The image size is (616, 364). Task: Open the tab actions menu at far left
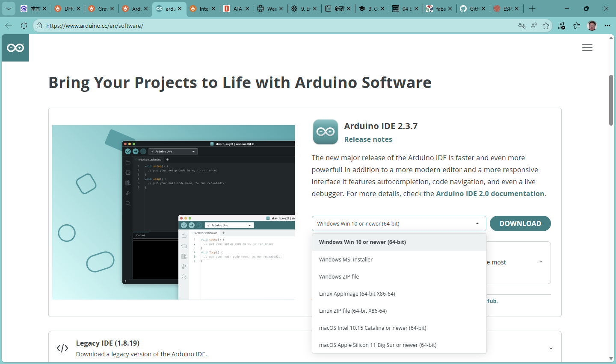point(9,9)
